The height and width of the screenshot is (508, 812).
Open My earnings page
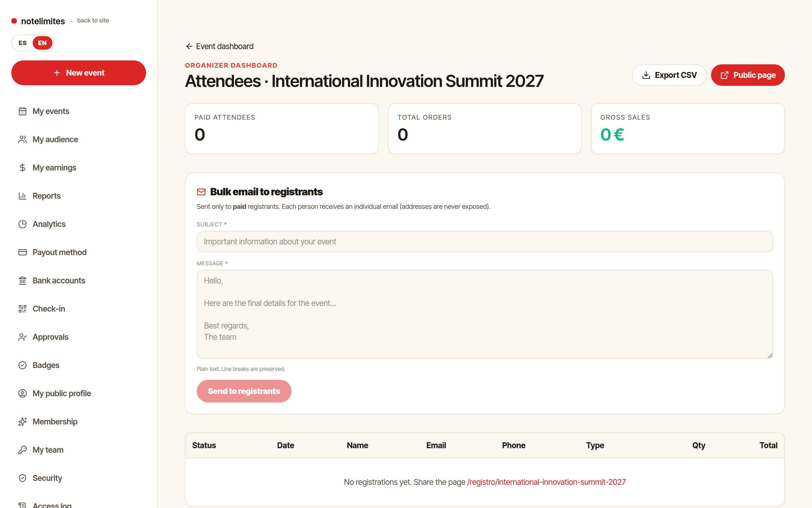click(x=78, y=168)
